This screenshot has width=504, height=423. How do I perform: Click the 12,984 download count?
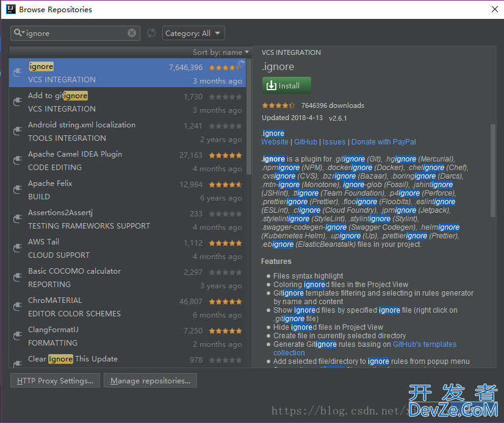pyautogui.click(x=191, y=185)
